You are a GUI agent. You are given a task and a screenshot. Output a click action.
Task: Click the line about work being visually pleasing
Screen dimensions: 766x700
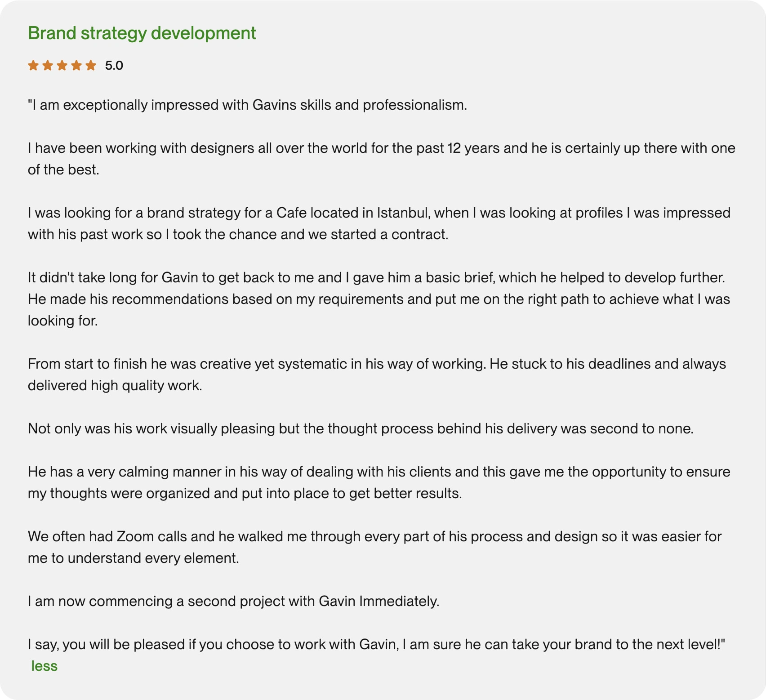(361, 428)
